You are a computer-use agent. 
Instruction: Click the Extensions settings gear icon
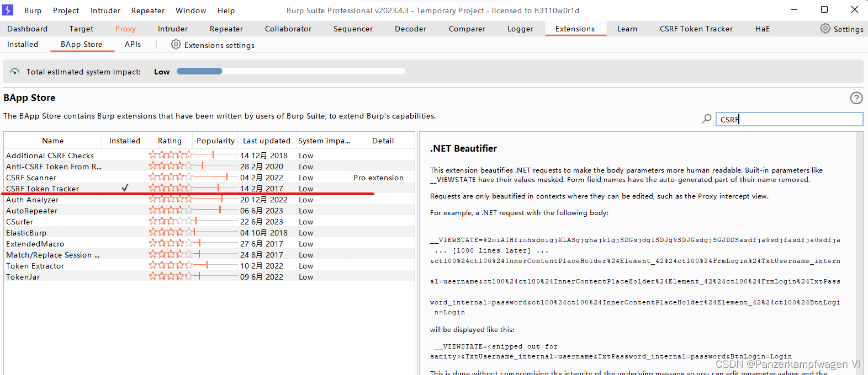(176, 45)
